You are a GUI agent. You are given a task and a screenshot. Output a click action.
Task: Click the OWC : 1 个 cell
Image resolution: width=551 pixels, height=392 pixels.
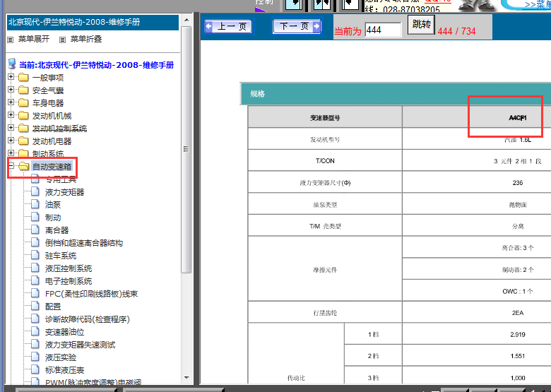[x=517, y=291]
